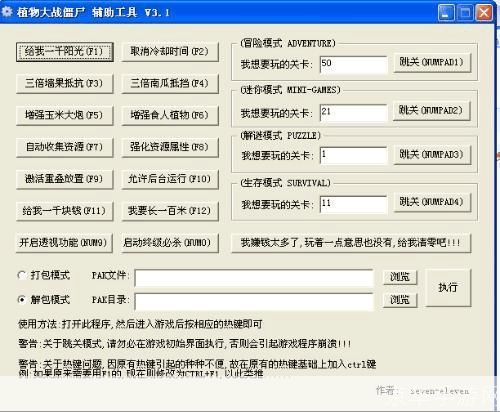500x412 pixels.
Task: Enable 自动收集资源 (F7) option
Action: 65,147
